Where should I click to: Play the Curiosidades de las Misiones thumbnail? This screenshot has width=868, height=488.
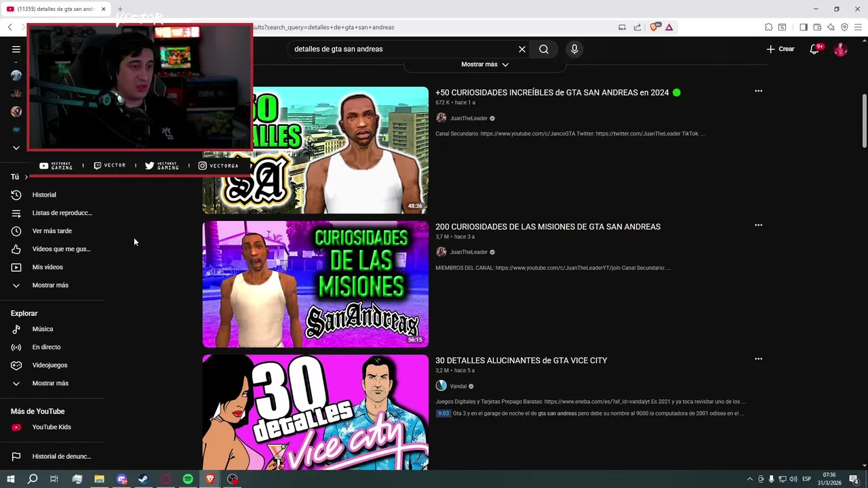(x=315, y=284)
